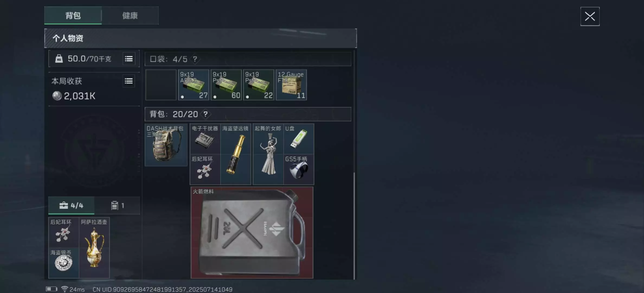Select the 起舞的女郎 statue item
The height and width of the screenshot is (293, 644).
click(x=268, y=154)
